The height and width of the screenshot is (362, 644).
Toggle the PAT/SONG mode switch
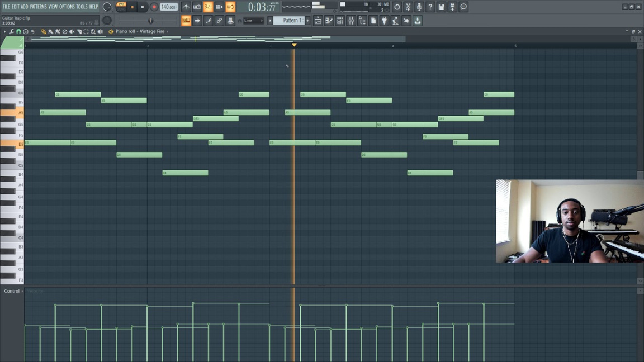click(x=121, y=7)
